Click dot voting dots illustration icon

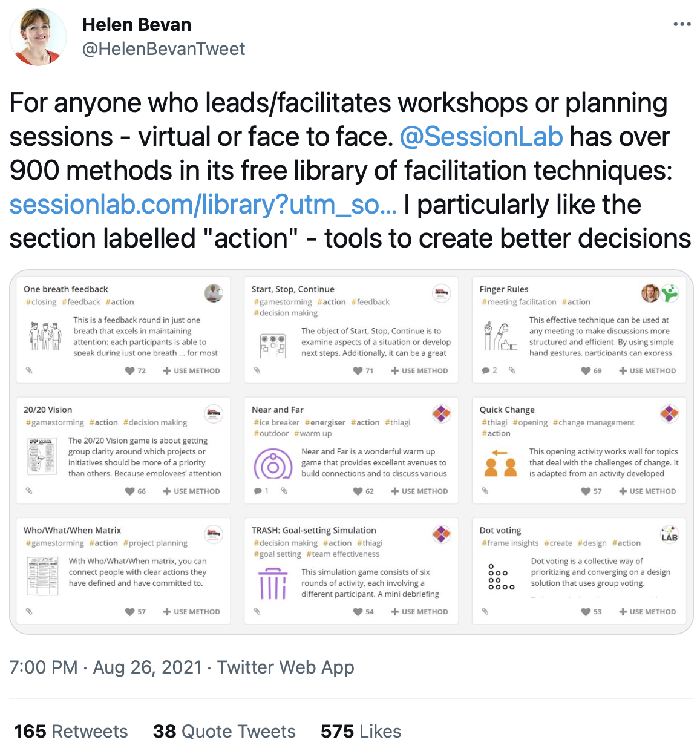point(501,577)
